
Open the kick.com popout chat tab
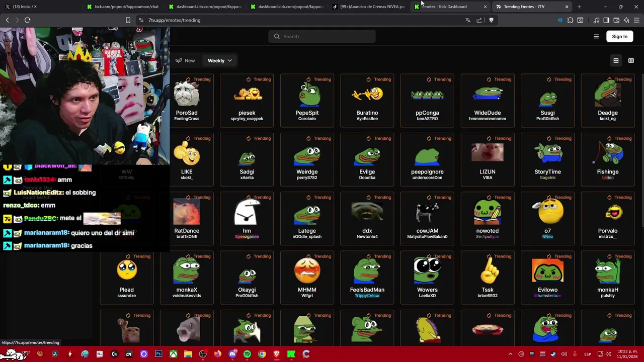point(123,7)
